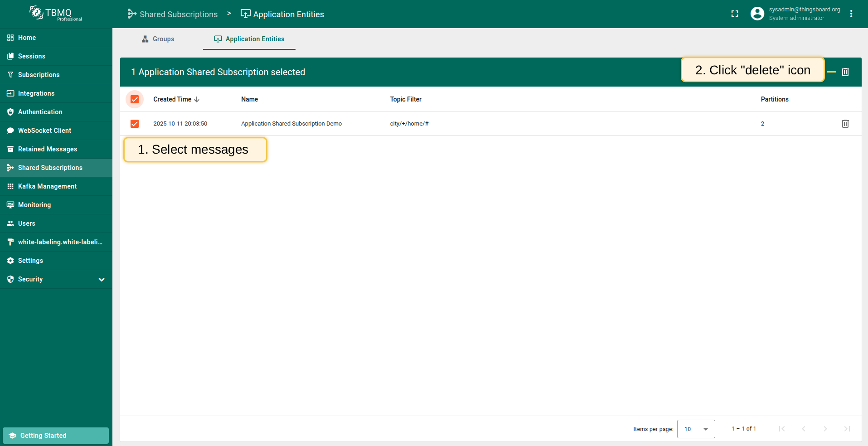Delete the Application Shared Subscription Demo row
Screen dimensions: 868x446
(845, 124)
